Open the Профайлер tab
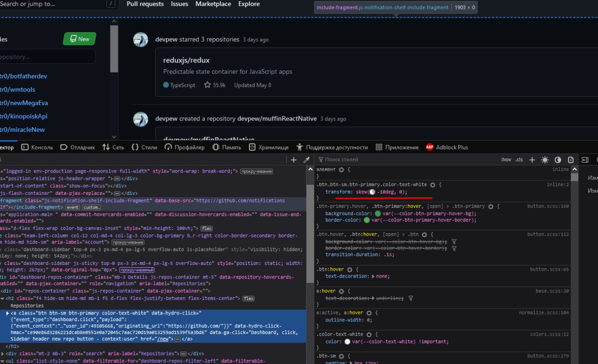Image resolution: width=598 pixels, height=364 pixels. (185, 147)
